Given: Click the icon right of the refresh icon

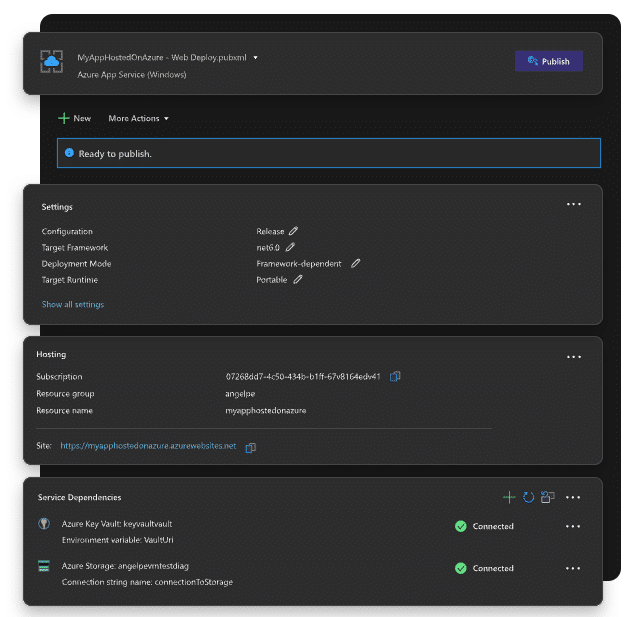Looking at the screenshot, I should 548,497.
